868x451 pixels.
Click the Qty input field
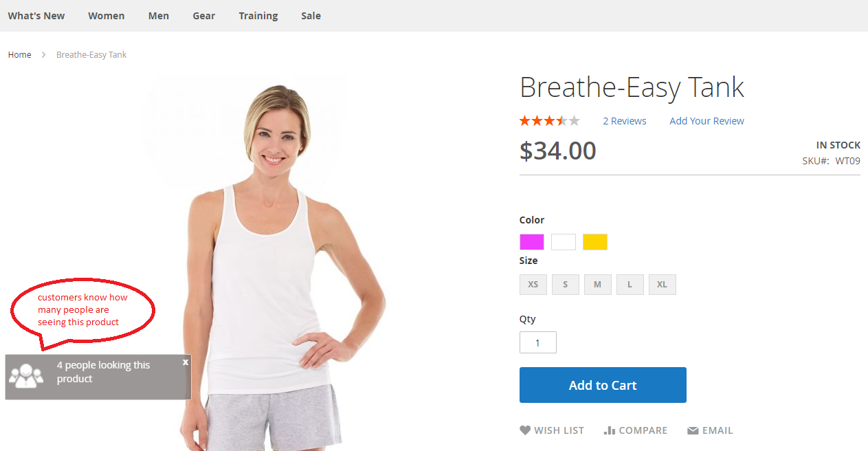click(x=538, y=342)
